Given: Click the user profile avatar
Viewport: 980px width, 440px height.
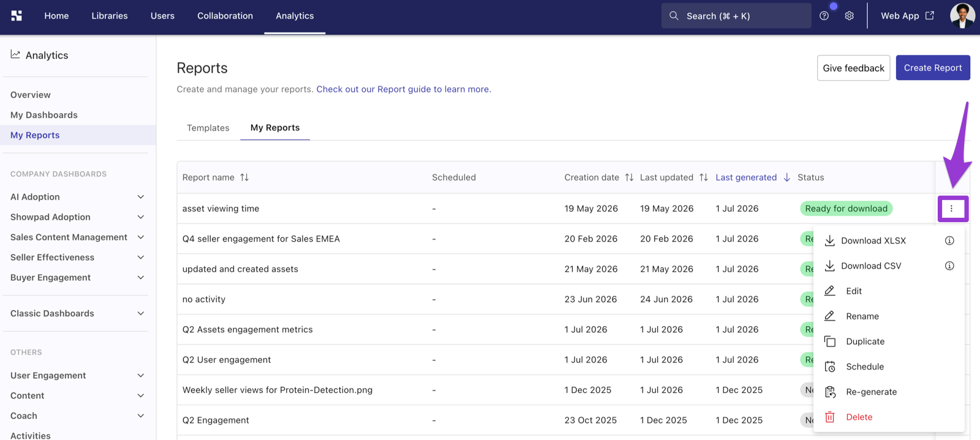Looking at the screenshot, I should pos(962,16).
